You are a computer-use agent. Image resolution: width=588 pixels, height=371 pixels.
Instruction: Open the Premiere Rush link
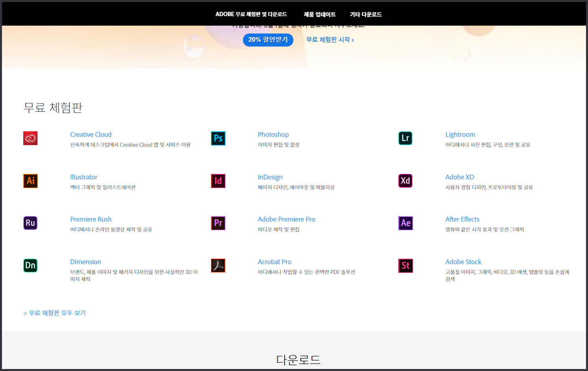(x=91, y=219)
